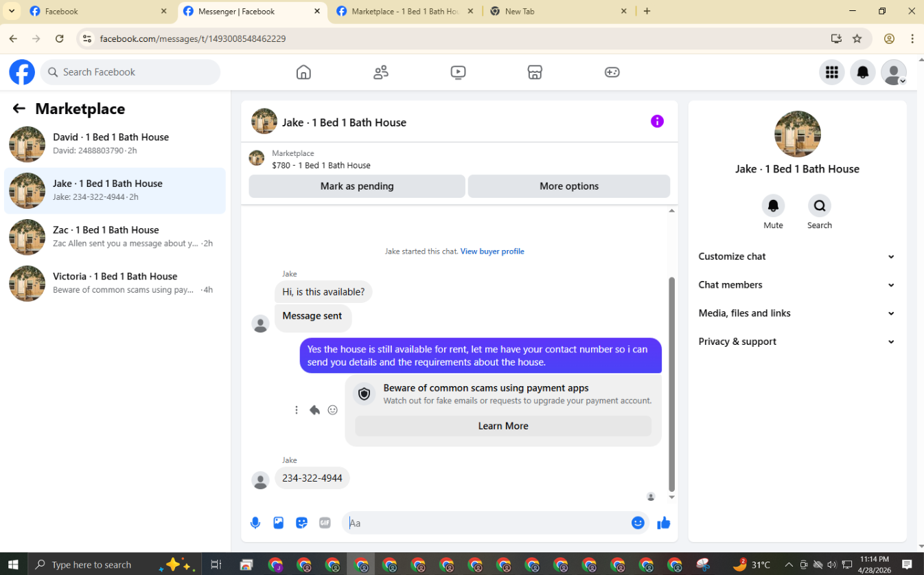The image size is (924, 575).
Task: Send a voice clip microphone icon
Action: click(255, 523)
